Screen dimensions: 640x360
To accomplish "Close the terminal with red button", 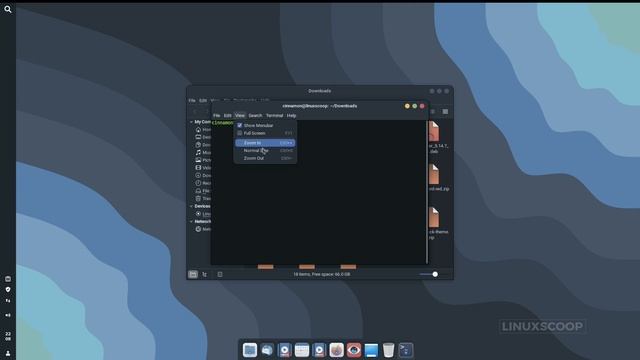I will 422,106.
